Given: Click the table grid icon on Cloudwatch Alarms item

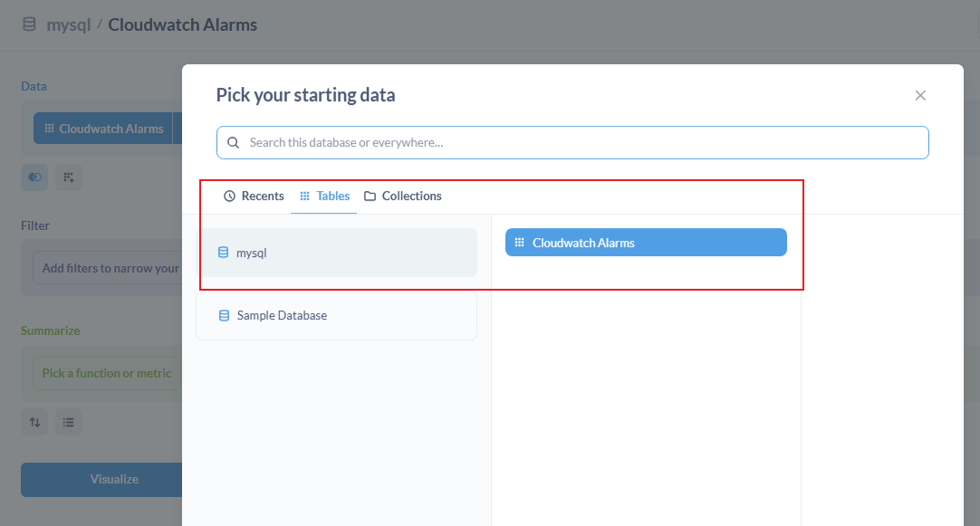Looking at the screenshot, I should coord(519,243).
